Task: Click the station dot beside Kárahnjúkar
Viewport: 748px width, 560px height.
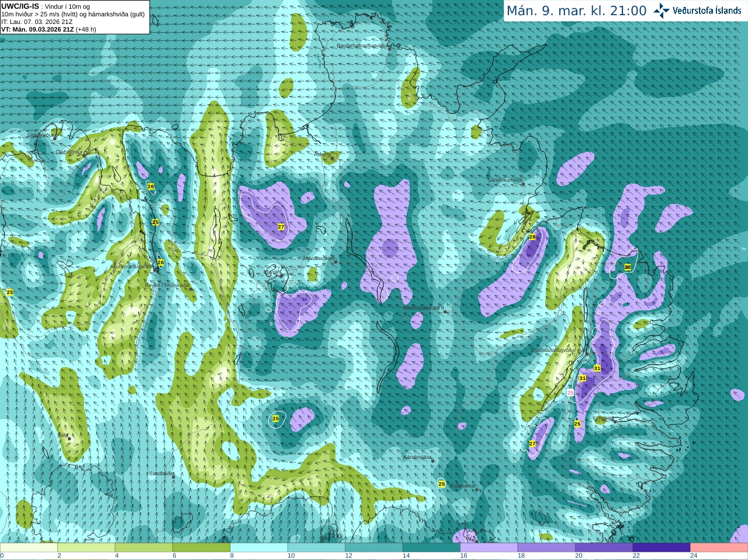Action: point(433,461)
